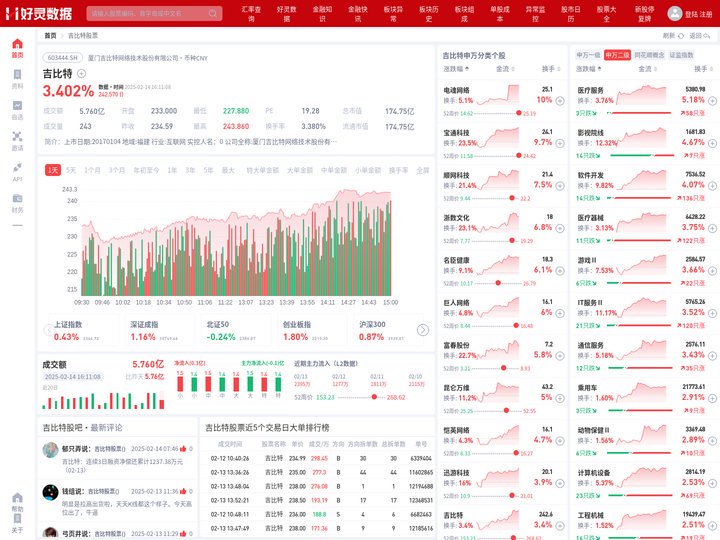Click the 好灵数据 logo
Image resolution: width=720 pixels, height=540 pixels.
(x=39, y=13)
